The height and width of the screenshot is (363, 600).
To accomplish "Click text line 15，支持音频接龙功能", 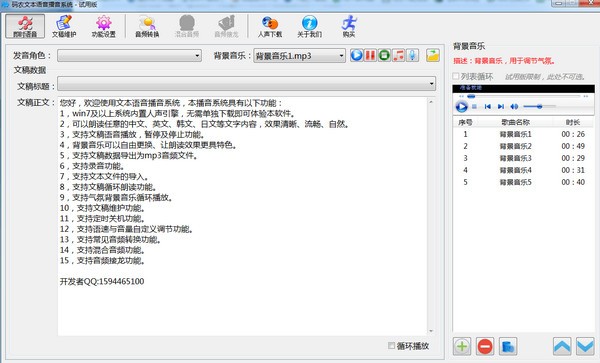I will coord(103,261).
